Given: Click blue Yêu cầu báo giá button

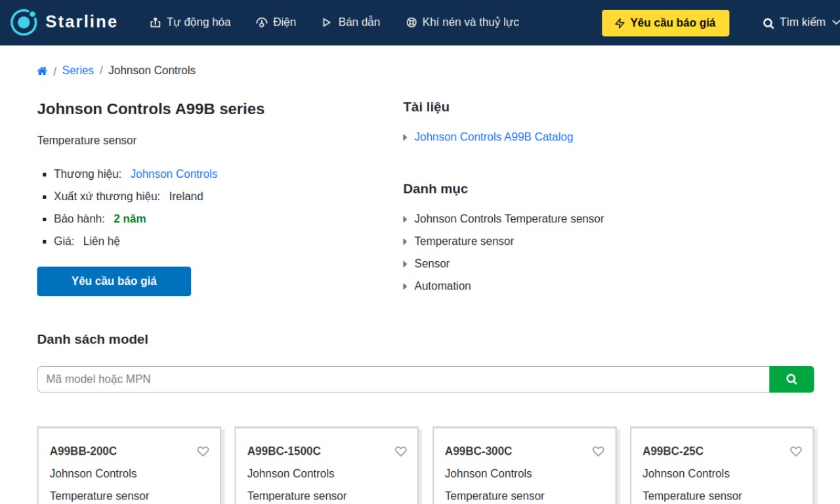Looking at the screenshot, I should click(114, 281).
